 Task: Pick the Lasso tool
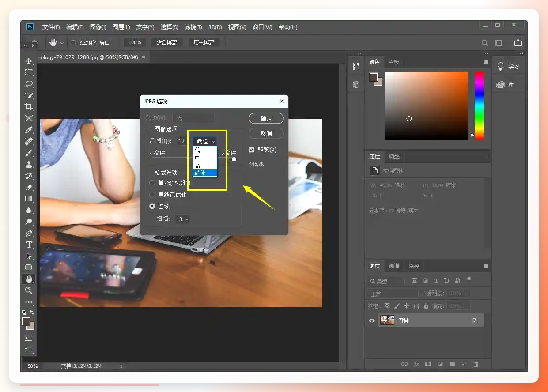coord(29,84)
